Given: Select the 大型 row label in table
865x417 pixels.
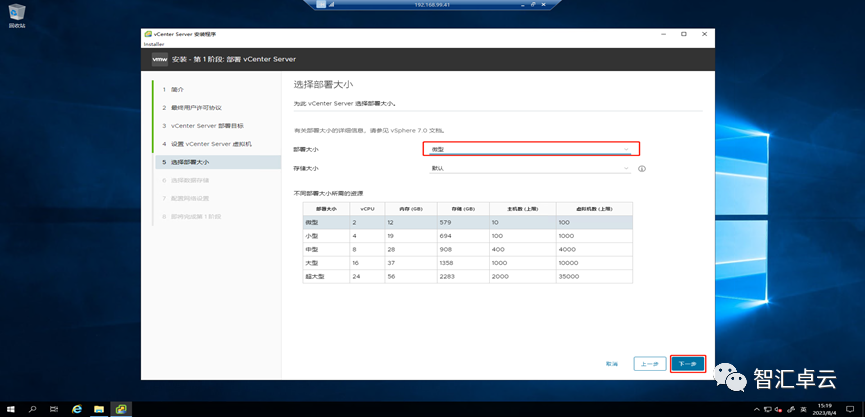Looking at the screenshot, I should click(311, 263).
